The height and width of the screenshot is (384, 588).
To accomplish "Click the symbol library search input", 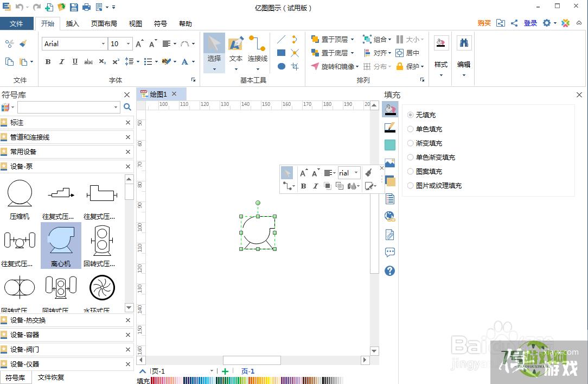I will (x=69, y=108).
